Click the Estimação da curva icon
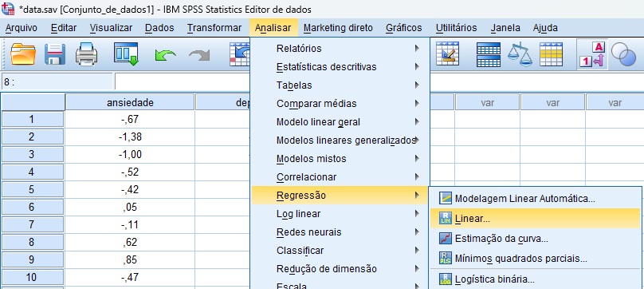 446,239
